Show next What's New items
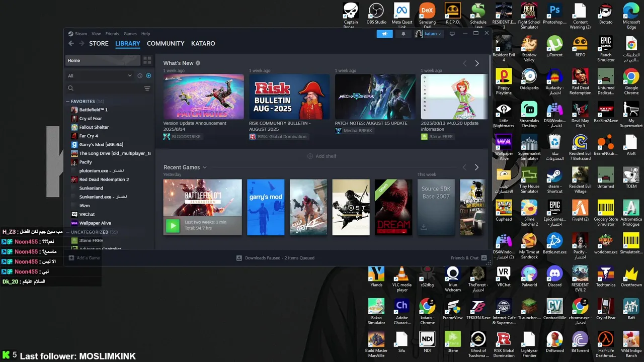 (x=477, y=63)
